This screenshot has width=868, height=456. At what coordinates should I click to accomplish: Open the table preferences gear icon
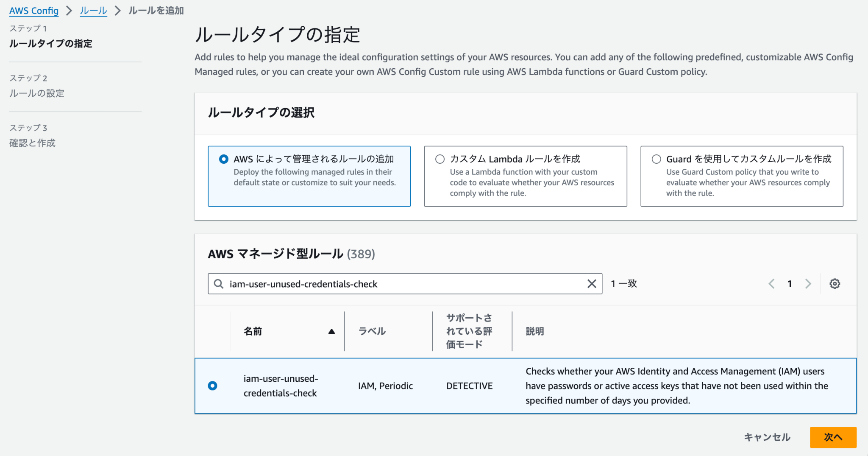(835, 283)
